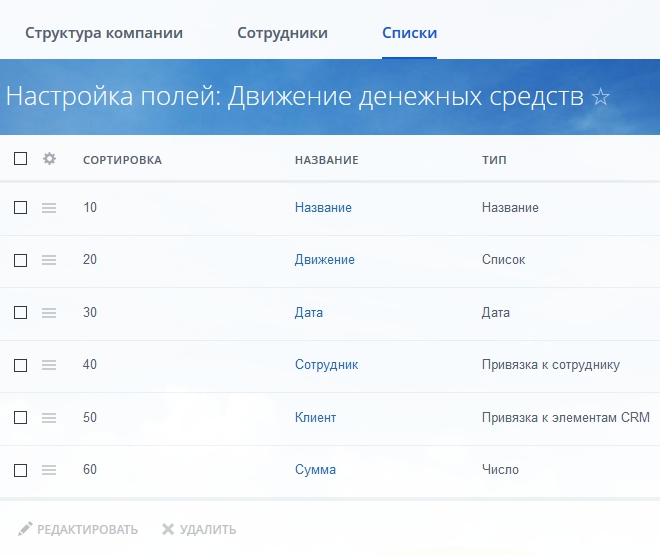660x555 pixels.
Task: Check the box for sort row 10
Action: (x=20, y=208)
